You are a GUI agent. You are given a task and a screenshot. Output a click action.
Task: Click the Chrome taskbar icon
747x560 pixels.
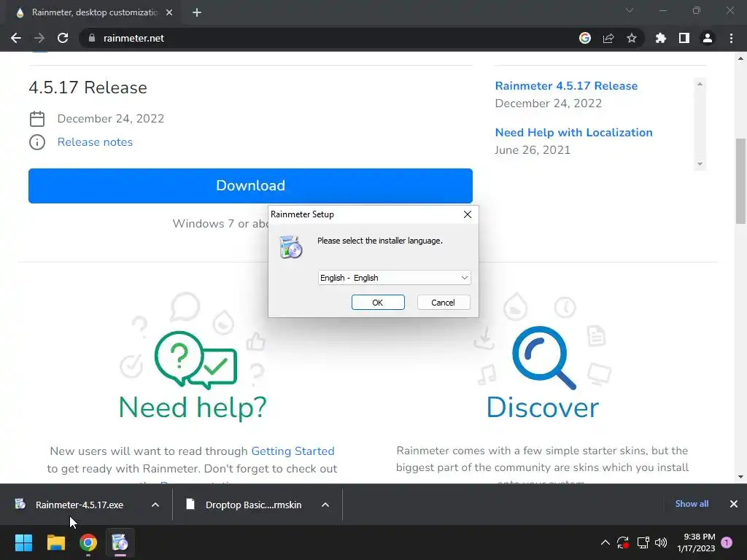[88, 542]
